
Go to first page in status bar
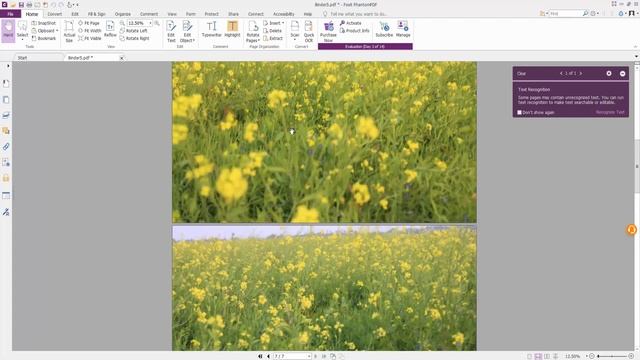pos(260,356)
